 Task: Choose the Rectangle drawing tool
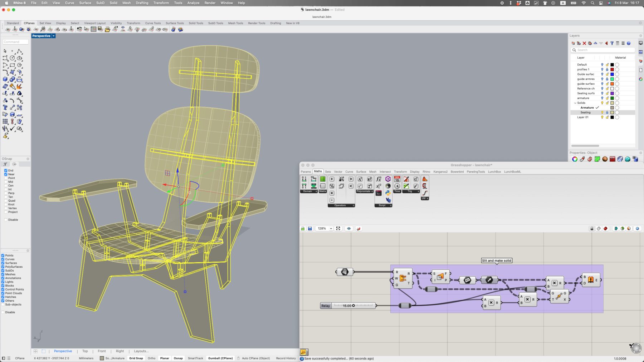(12, 65)
